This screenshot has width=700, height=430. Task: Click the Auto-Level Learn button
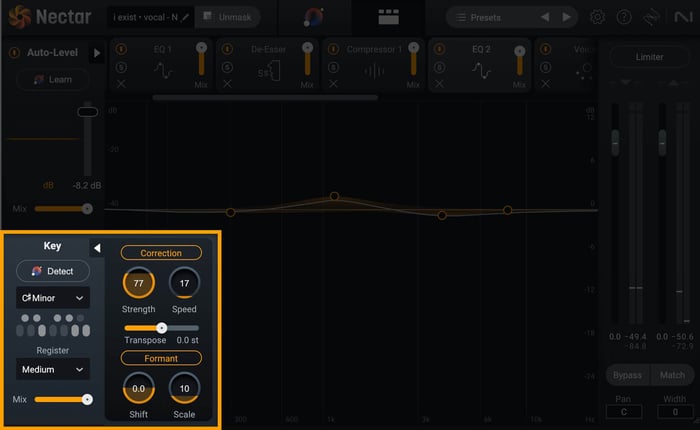pyautogui.click(x=53, y=79)
